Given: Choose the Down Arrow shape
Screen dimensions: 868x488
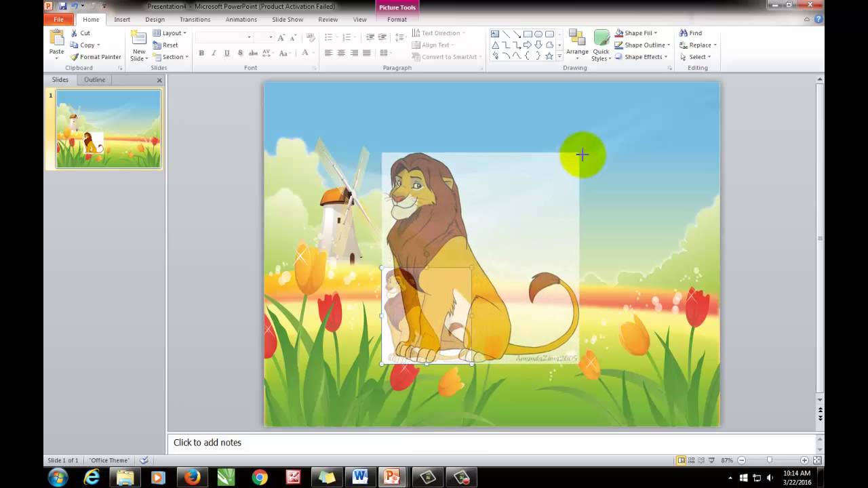Looking at the screenshot, I should pyautogui.click(x=538, y=45).
